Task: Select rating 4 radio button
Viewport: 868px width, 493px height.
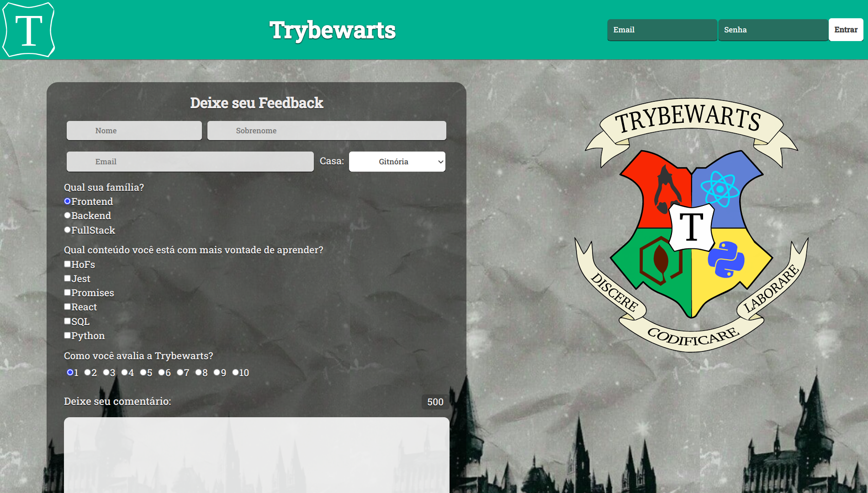Action: tap(124, 372)
